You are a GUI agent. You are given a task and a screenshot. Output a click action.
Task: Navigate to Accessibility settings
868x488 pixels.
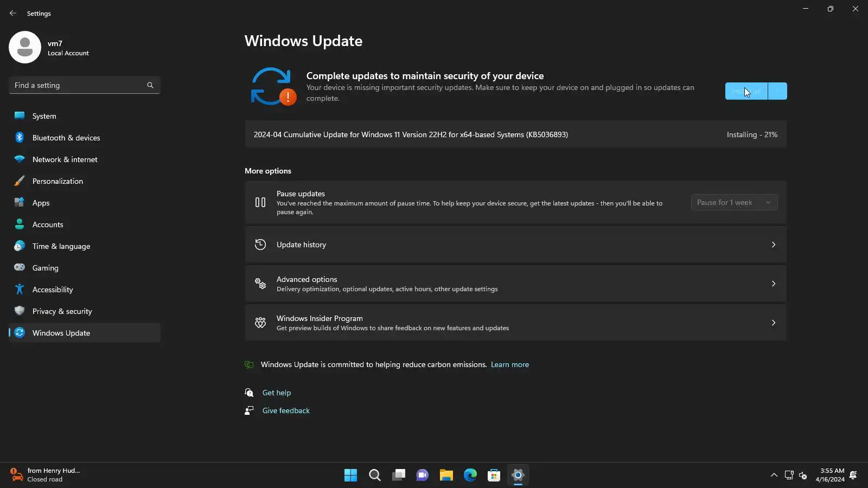(85, 290)
